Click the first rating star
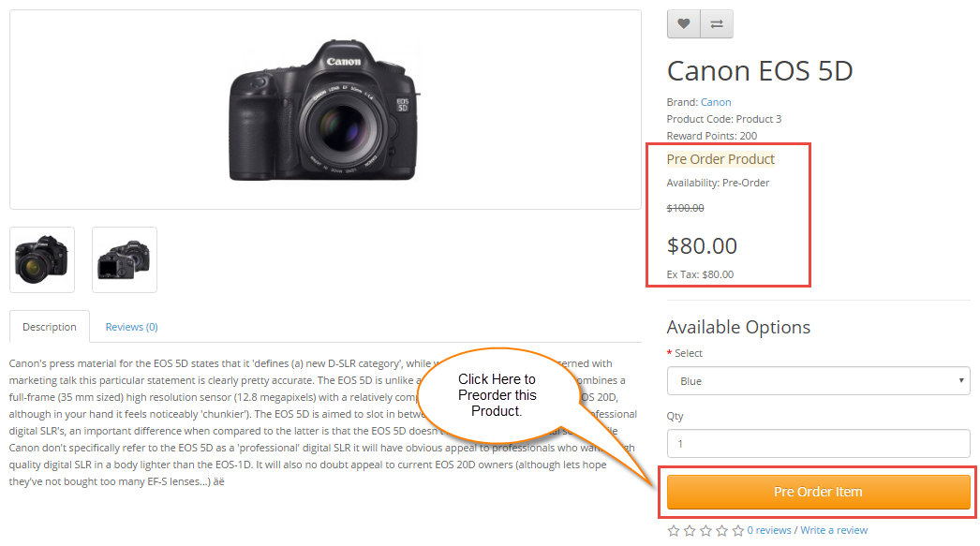The image size is (980, 546). (x=674, y=531)
